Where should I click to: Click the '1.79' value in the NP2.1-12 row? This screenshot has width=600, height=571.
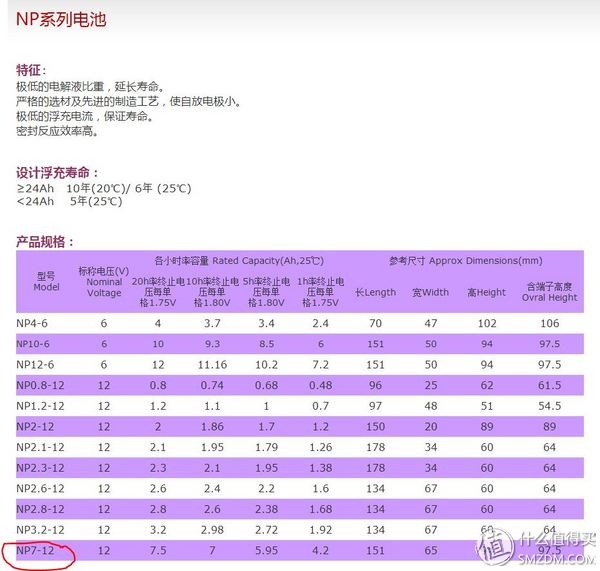click(266, 447)
